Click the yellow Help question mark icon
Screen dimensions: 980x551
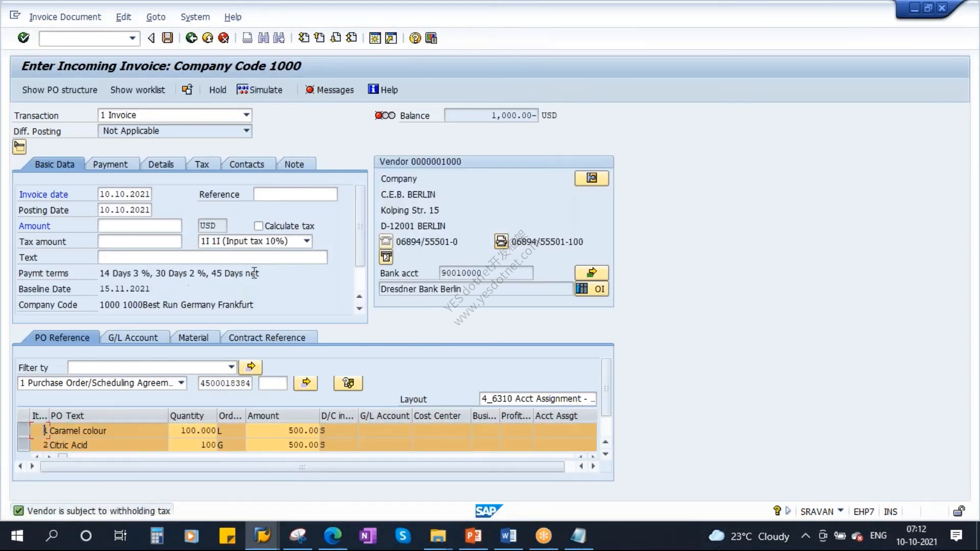pos(415,38)
